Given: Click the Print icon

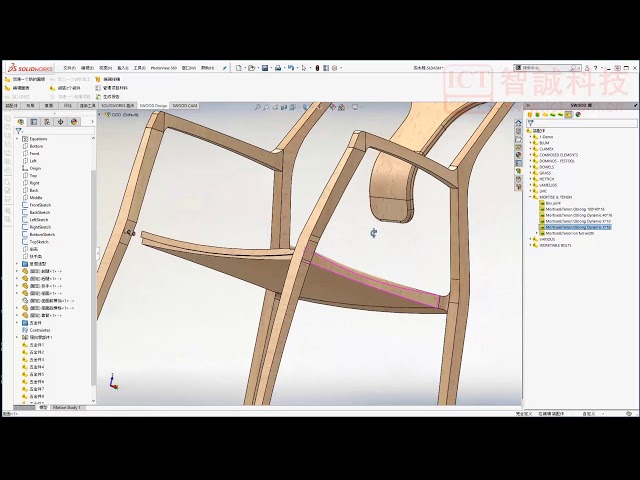Looking at the screenshot, I should point(278,68).
